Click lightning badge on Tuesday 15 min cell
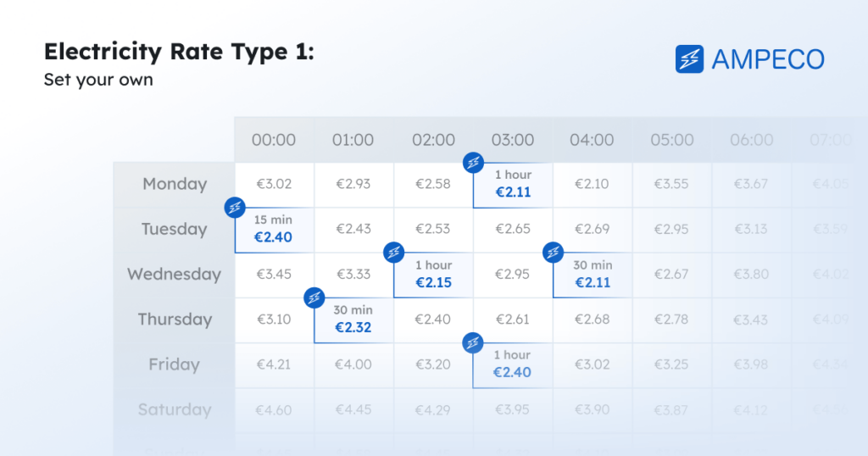This screenshot has width=868, height=456. point(235,208)
